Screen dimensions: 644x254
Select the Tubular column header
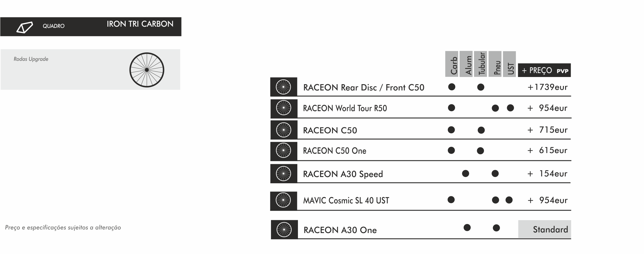480,64
